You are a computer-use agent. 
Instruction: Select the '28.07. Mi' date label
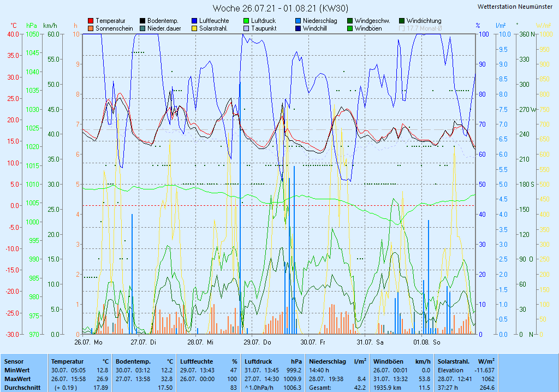tap(200, 342)
